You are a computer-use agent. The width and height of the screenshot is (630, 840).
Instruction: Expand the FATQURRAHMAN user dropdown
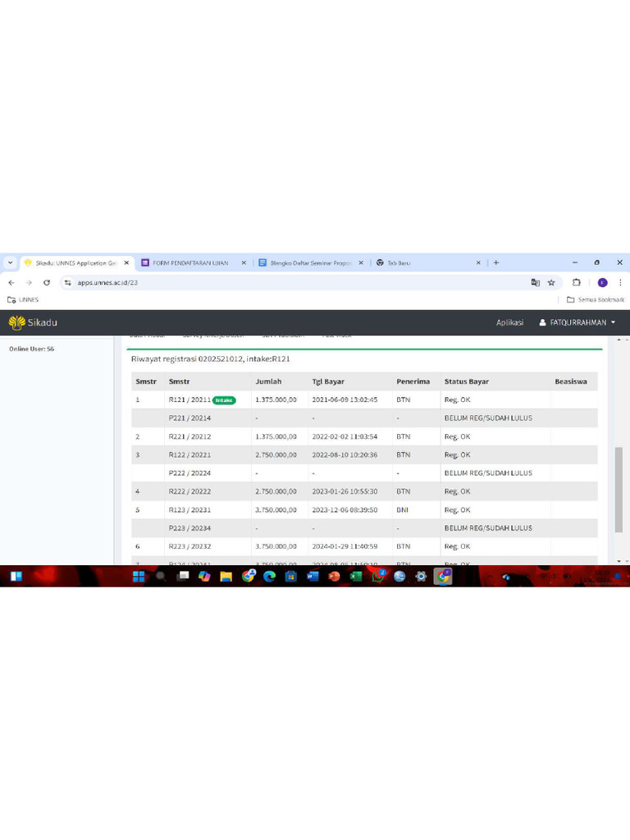(577, 322)
